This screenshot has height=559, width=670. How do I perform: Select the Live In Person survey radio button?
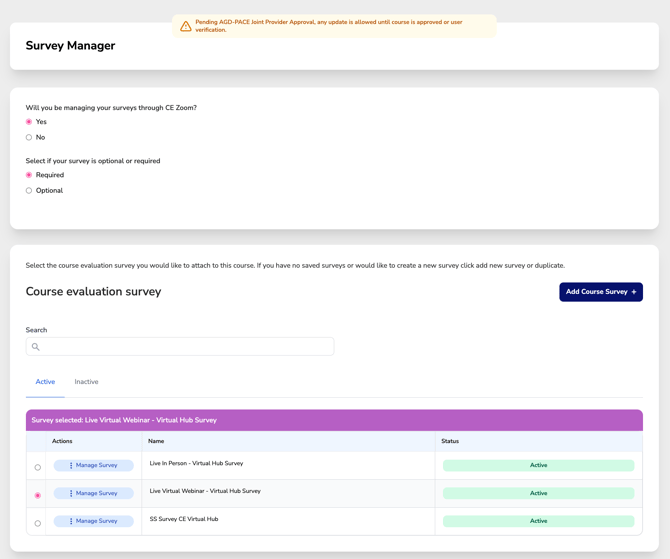point(38,467)
